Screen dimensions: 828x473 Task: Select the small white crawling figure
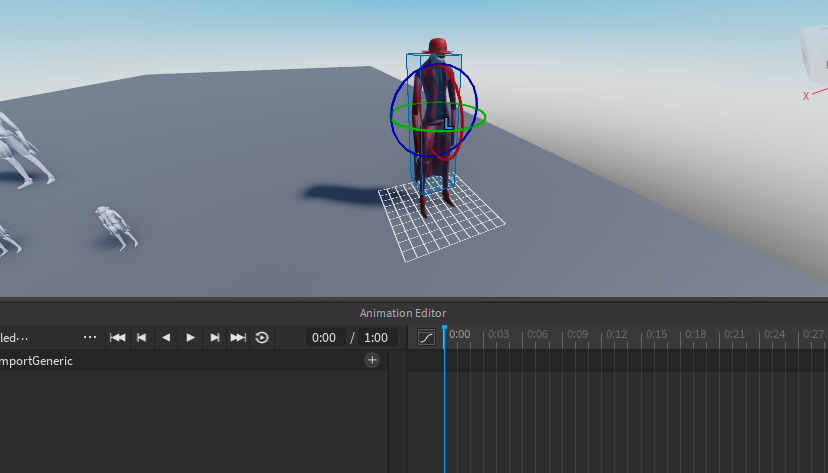click(x=117, y=227)
